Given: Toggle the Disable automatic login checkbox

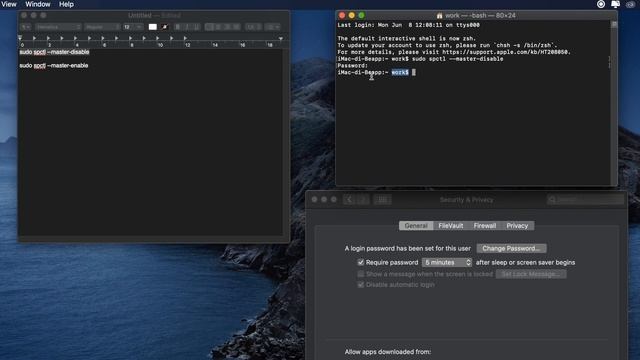Looking at the screenshot, I should point(360,284).
